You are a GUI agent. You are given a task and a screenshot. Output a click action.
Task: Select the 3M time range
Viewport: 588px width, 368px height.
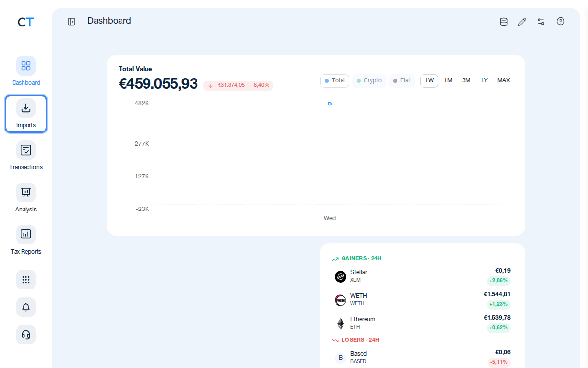(466, 81)
